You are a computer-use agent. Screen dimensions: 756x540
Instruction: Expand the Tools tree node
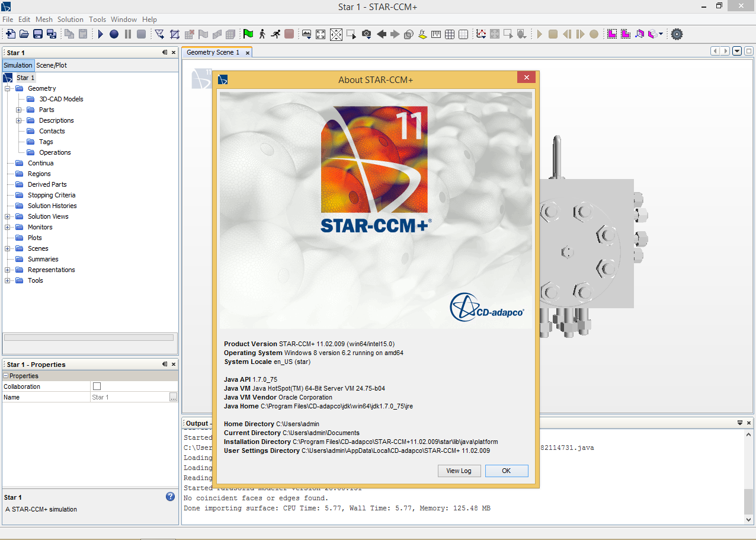tap(8, 280)
